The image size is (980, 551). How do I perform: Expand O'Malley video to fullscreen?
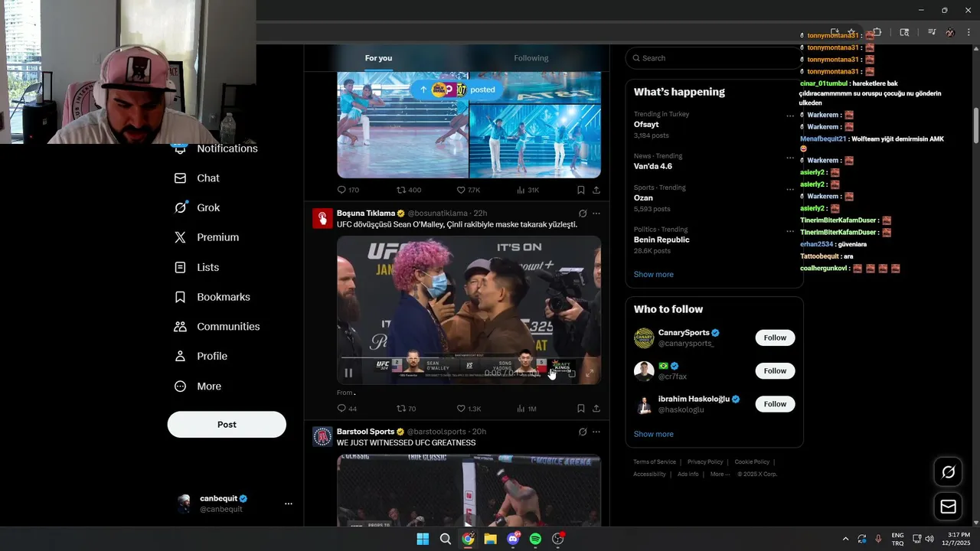(x=590, y=373)
